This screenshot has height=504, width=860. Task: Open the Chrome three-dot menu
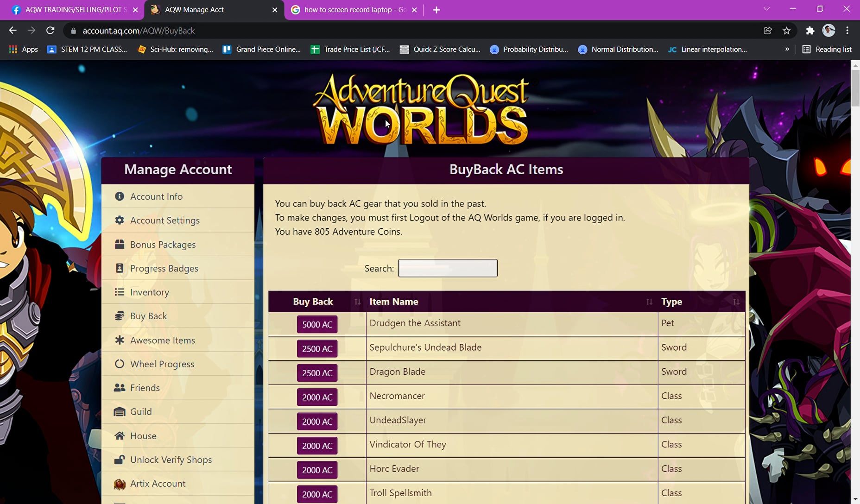click(847, 31)
